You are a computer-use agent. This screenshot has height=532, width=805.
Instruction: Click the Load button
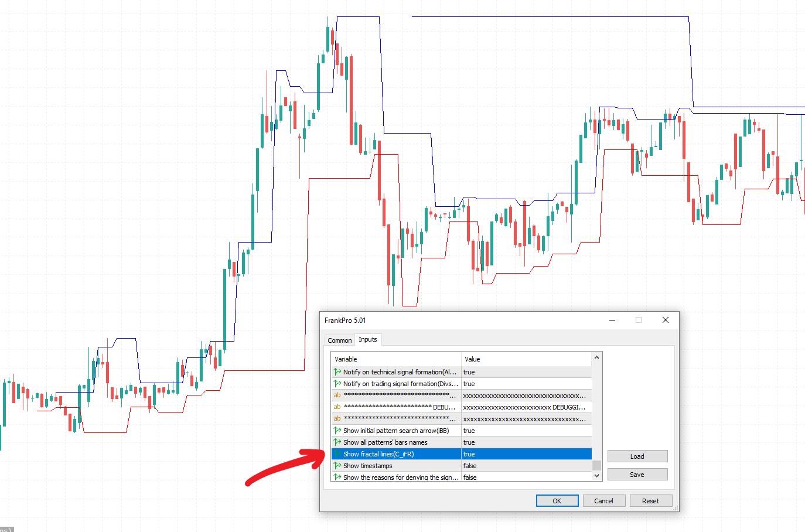637,456
